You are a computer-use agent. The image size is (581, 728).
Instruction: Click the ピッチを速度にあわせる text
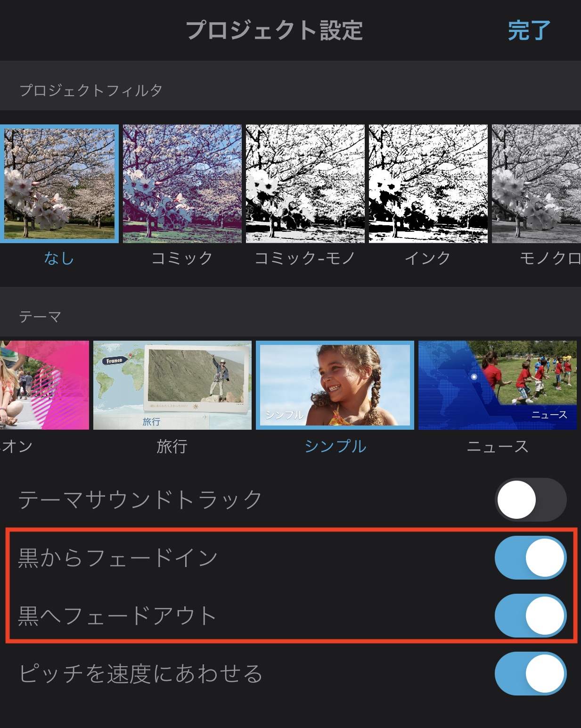141,673
